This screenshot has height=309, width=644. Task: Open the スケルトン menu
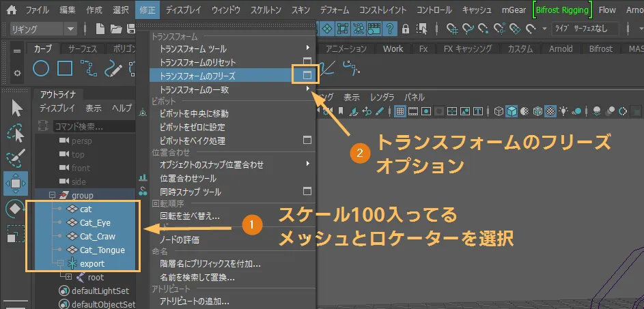(x=266, y=10)
